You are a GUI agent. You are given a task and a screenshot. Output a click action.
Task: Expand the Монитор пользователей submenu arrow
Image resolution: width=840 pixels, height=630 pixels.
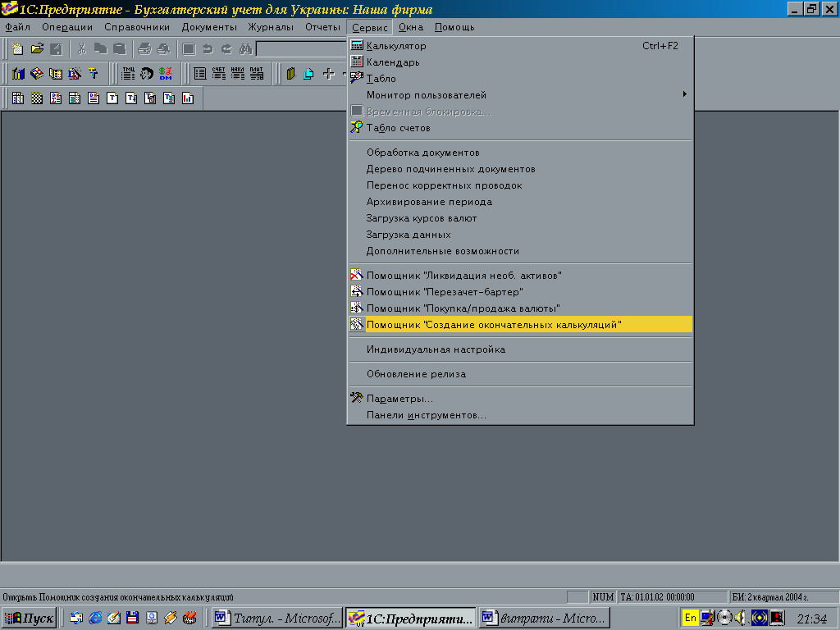[x=685, y=94]
